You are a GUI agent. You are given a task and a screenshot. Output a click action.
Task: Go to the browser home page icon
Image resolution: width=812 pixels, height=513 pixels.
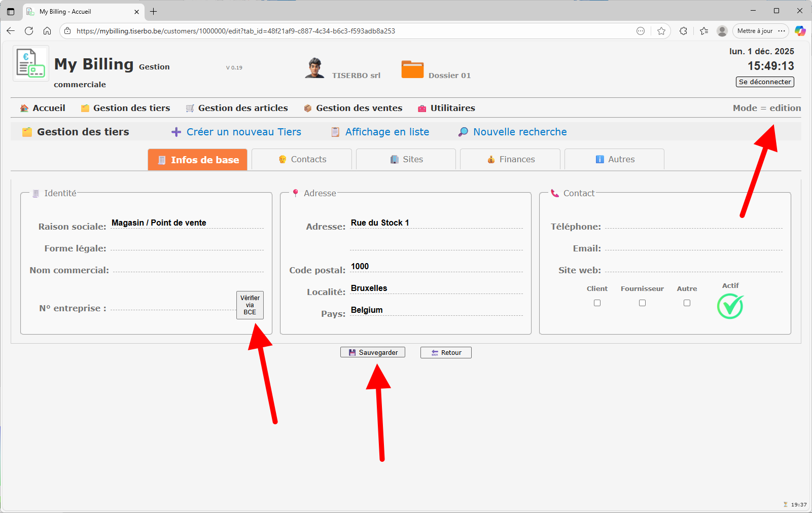[47, 31]
